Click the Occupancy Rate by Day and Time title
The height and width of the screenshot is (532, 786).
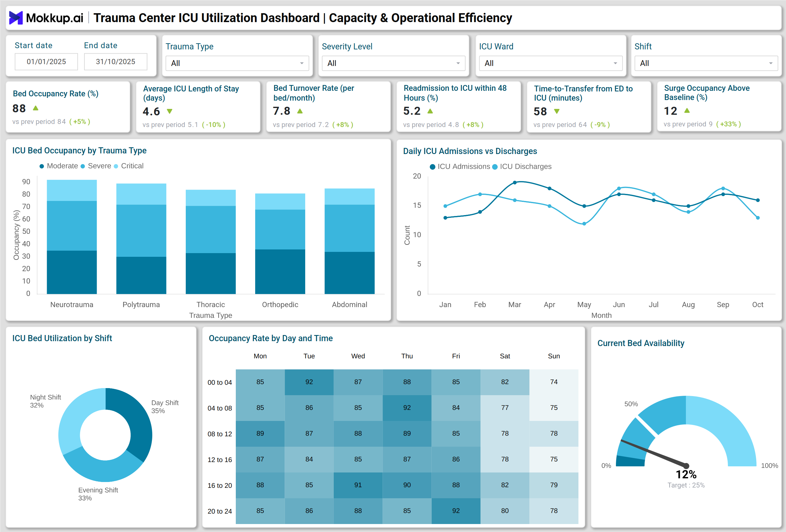270,338
